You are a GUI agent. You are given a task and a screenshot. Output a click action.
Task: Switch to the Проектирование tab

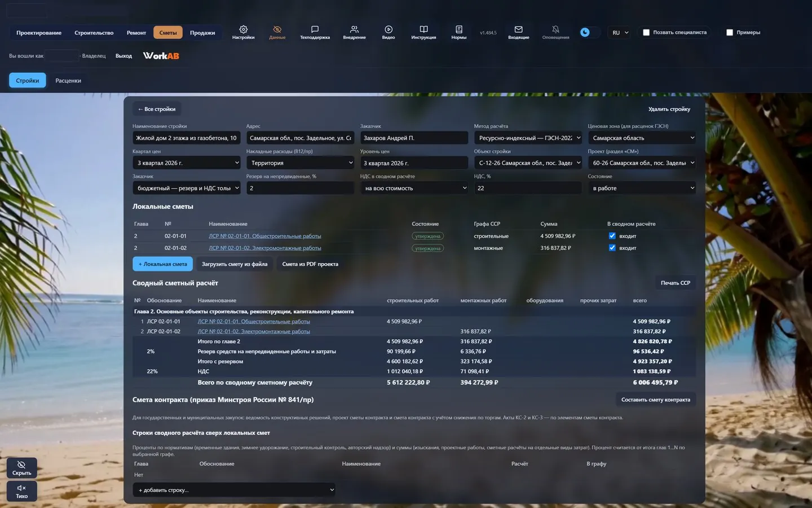click(39, 33)
